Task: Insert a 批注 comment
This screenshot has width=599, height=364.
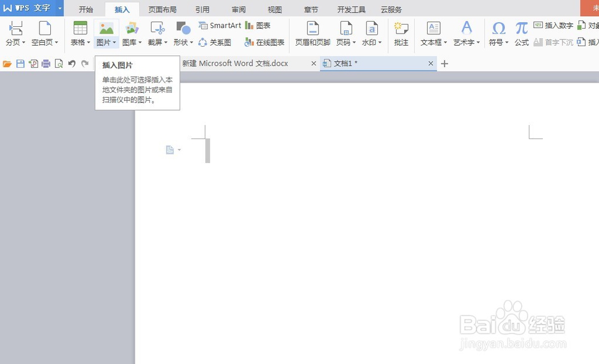Action: [x=401, y=34]
